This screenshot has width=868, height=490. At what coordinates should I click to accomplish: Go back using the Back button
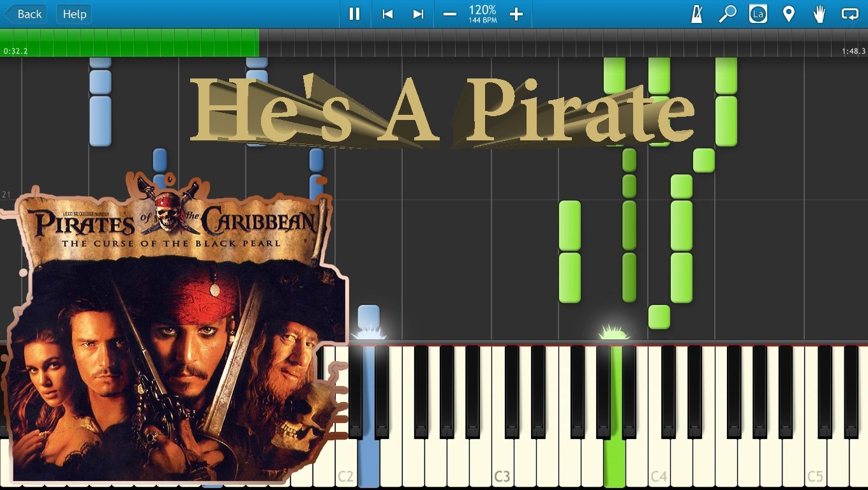click(x=26, y=14)
